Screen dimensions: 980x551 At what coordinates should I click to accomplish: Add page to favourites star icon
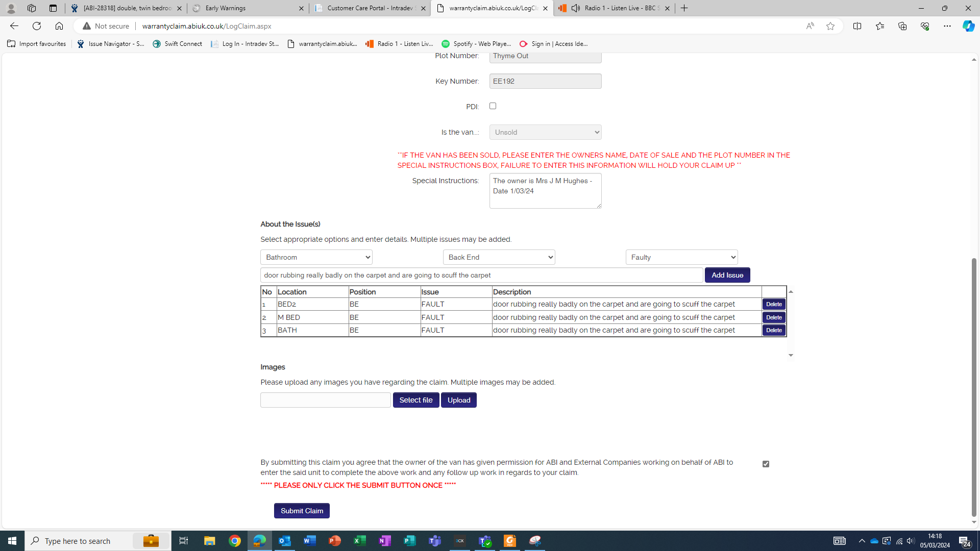[830, 26]
